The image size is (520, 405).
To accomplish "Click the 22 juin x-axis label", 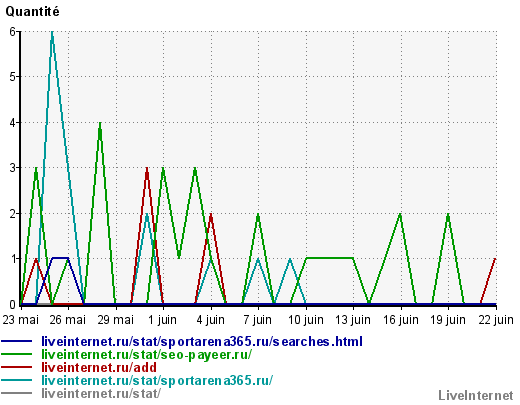I will tap(496, 320).
